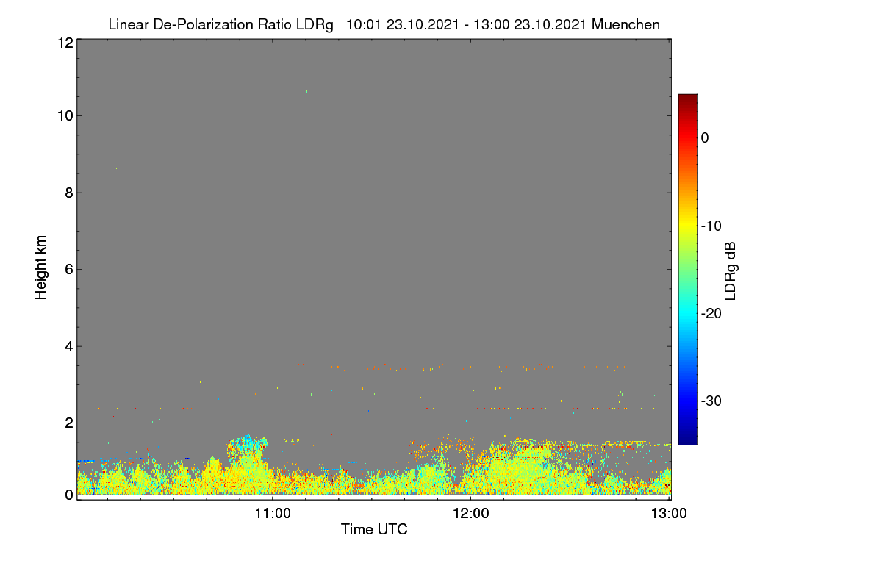The width and height of the screenshot is (882, 588).
Task: Click the 12:00 time axis label
Action: click(471, 514)
